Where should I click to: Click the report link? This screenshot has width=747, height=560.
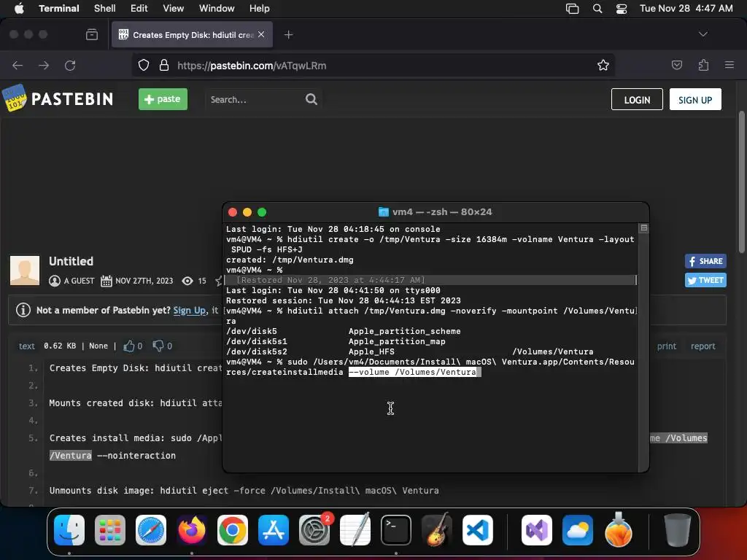click(703, 346)
